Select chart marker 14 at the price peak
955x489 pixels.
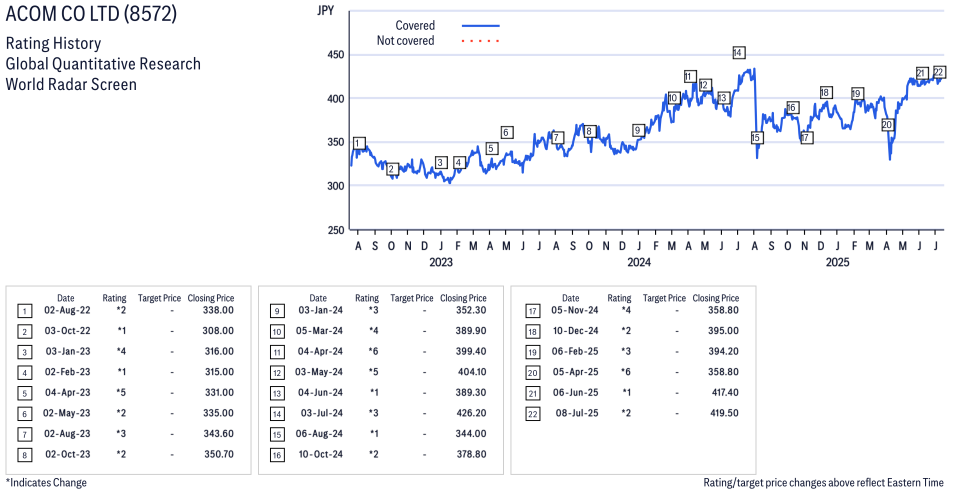(x=738, y=52)
